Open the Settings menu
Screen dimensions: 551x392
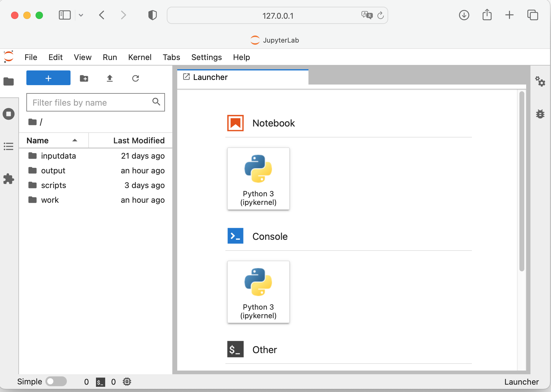pos(207,57)
